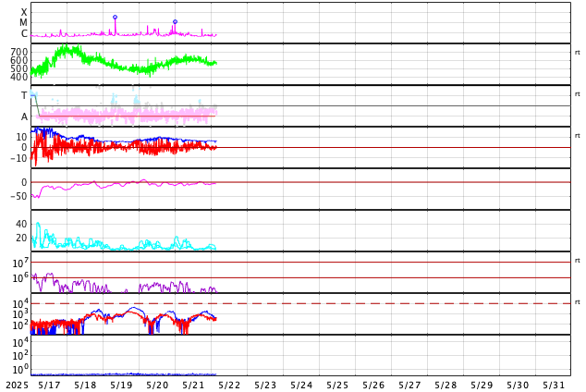Click the 5/30 date label
The height and width of the screenshot is (392, 586).
tap(518, 386)
